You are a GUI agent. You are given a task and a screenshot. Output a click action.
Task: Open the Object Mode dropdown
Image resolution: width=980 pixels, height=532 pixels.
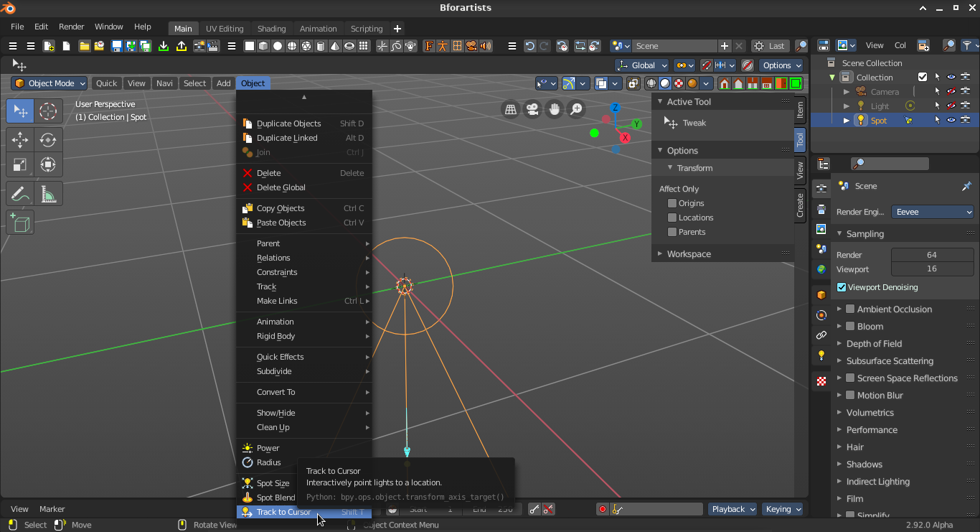[x=49, y=83]
